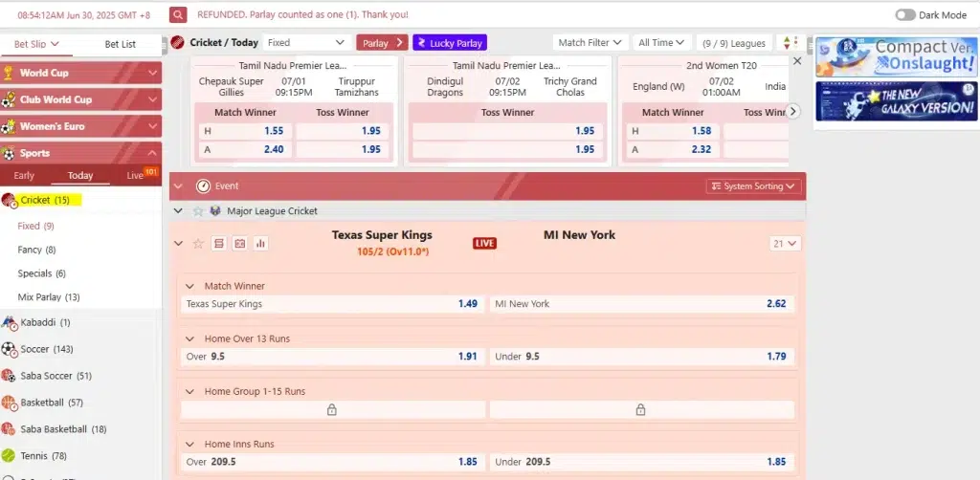This screenshot has width=980, height=480.
Task: Collapse the Event header chevron
Action: pyautogui.click(x=178, y=186)
